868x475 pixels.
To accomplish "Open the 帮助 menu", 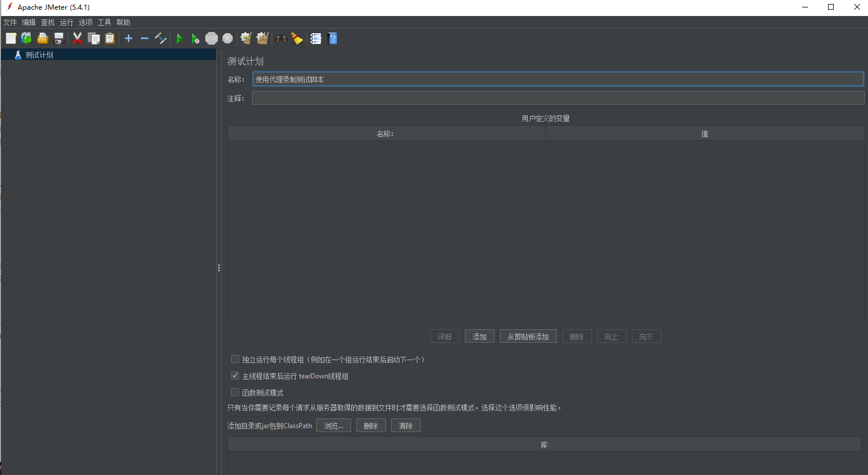I will (x=124, y=22).
